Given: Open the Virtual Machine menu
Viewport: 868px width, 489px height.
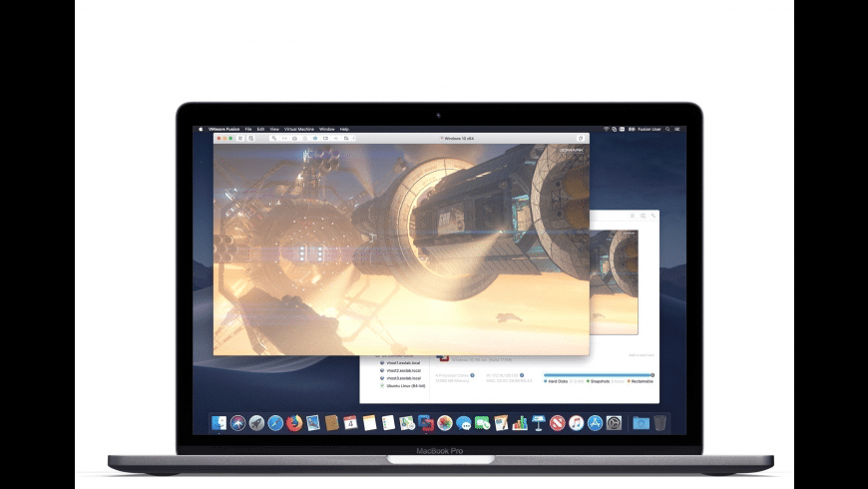Looking at the screenshot, I should pyautogui.click(x=299, y=129).
